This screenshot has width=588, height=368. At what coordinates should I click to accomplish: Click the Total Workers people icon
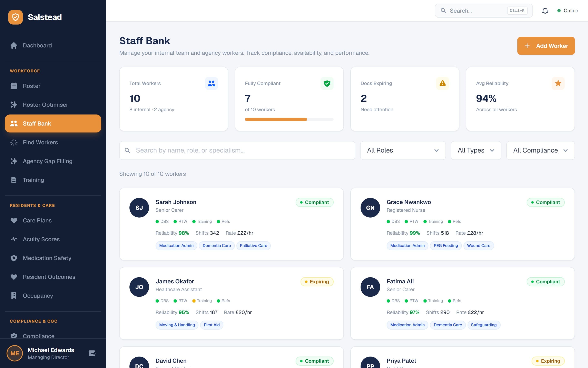pyautogui.click(x=211, y=83)
